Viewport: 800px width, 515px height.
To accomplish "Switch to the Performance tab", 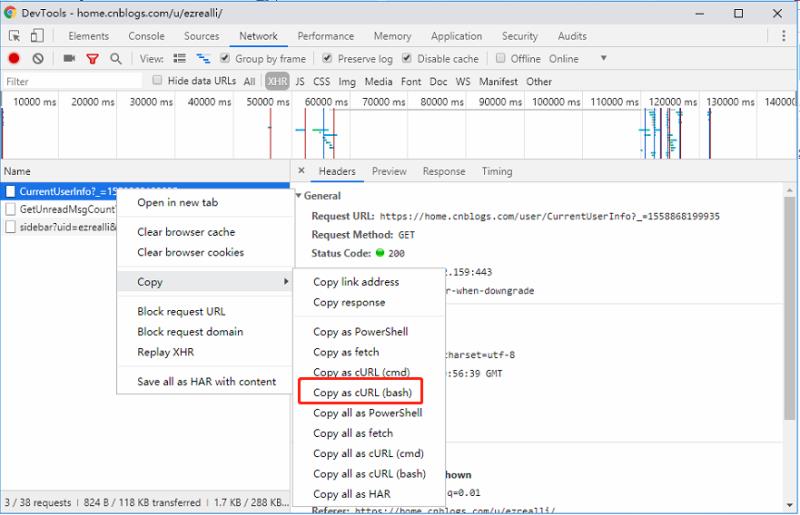I will 325,36.
